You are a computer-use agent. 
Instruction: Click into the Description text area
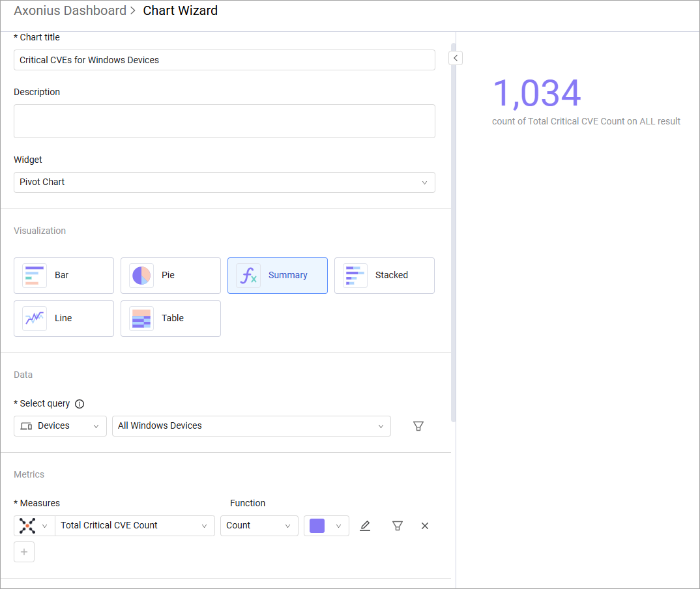pyautogui.click(x=224, y=121)
